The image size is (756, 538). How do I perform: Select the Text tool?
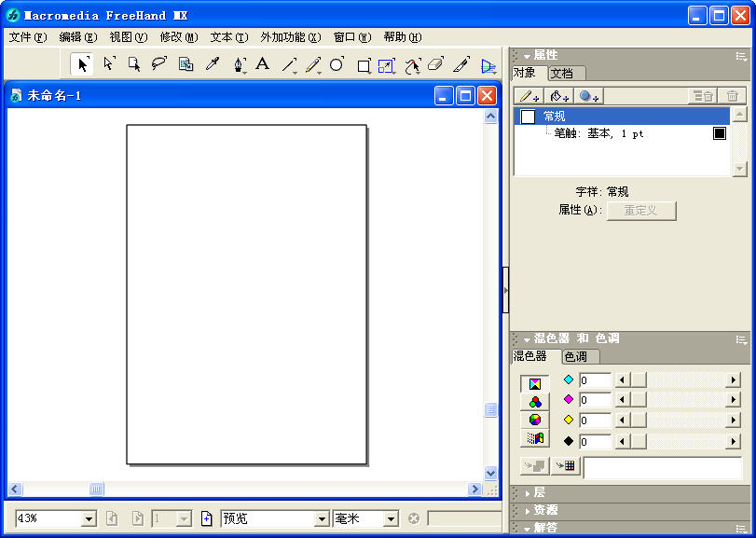[x=262, y=64]
